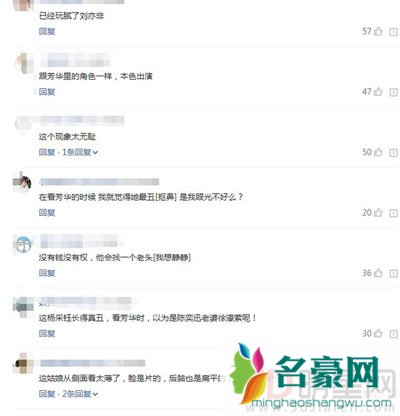400x416 pixels.
Task: Report the comment with 50 likes
Action: (394, 152)
